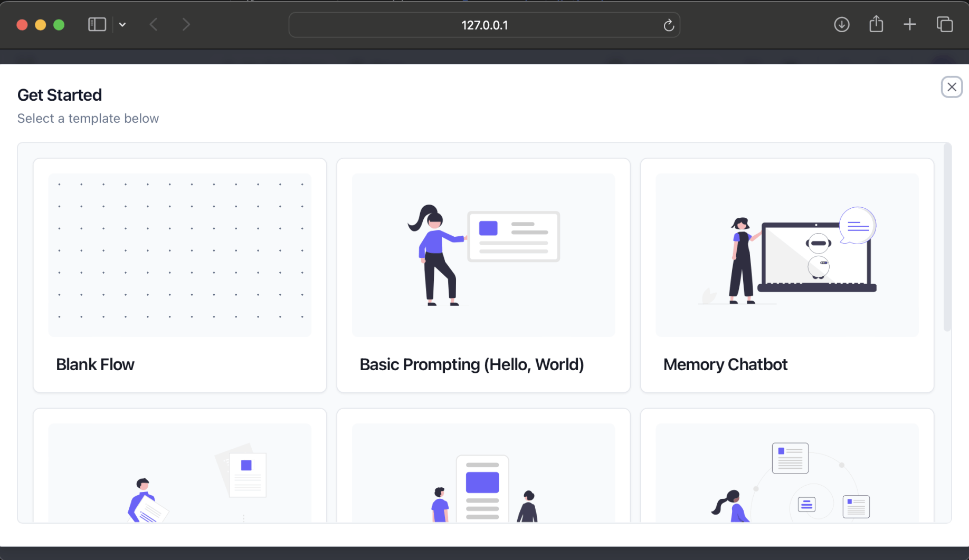
Task: Reload the page with the refresh icon
Action: coord(669,25)
